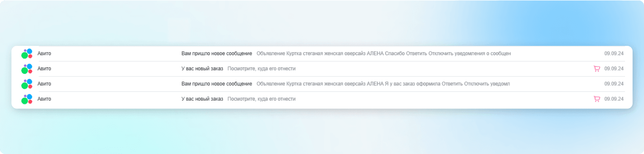This screenshot has height=154, width=644.
Task: Open the message ending with 'АЛЕНА Спасибо Ответить'
Action: pyautogui.click(x=322, y=54)
